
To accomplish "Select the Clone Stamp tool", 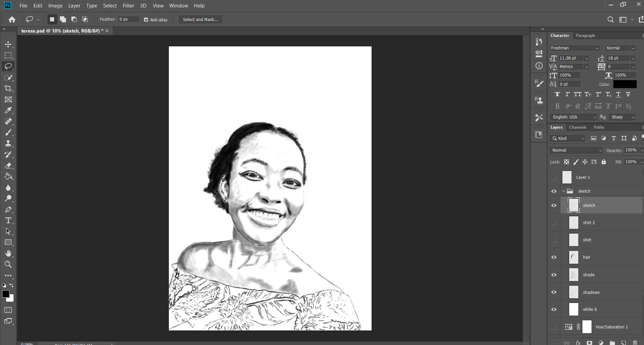I will click(x=8, y=143).
